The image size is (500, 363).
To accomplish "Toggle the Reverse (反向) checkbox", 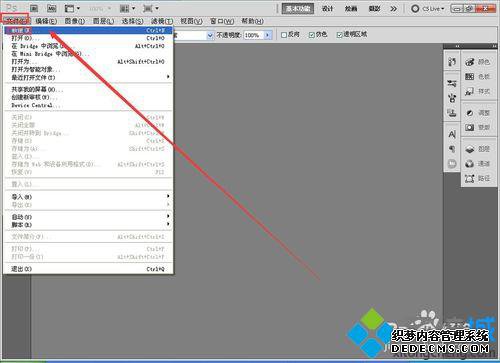I will [x=284, y=35].
